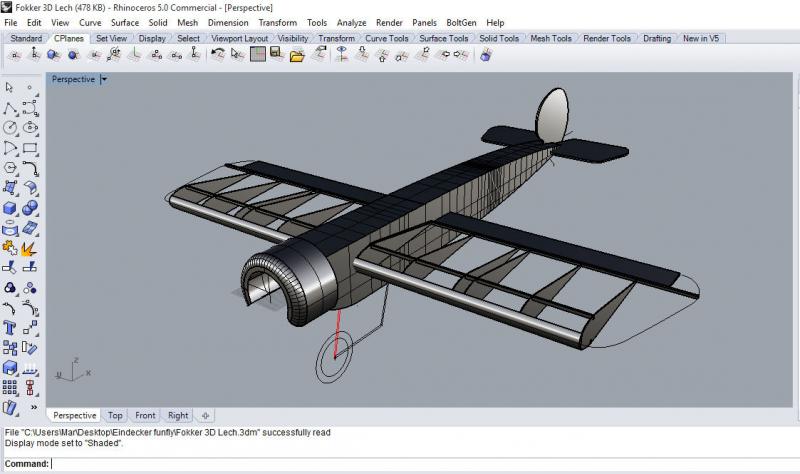Viewport: 800px width, 474px height.
Task: Switch to the Standard toolbar tab
Action: click(x=26, y=38)
